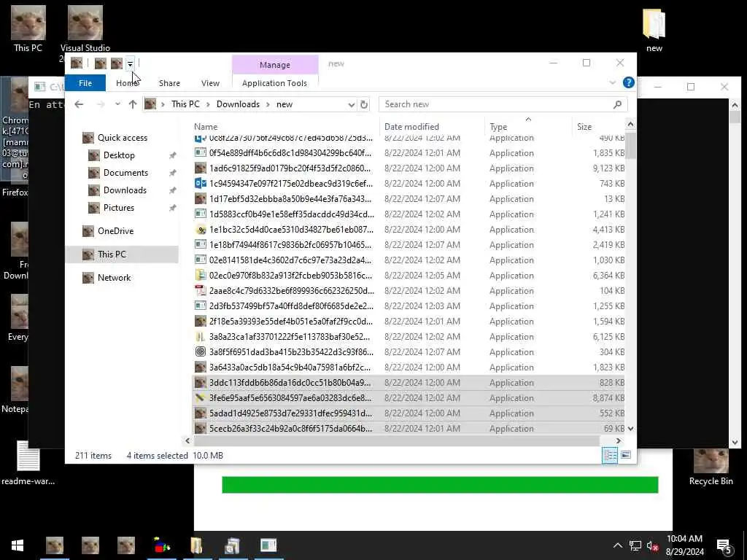Click the horizontal file list scrollbar
The image size is (747, 560).
pos(396,441)
